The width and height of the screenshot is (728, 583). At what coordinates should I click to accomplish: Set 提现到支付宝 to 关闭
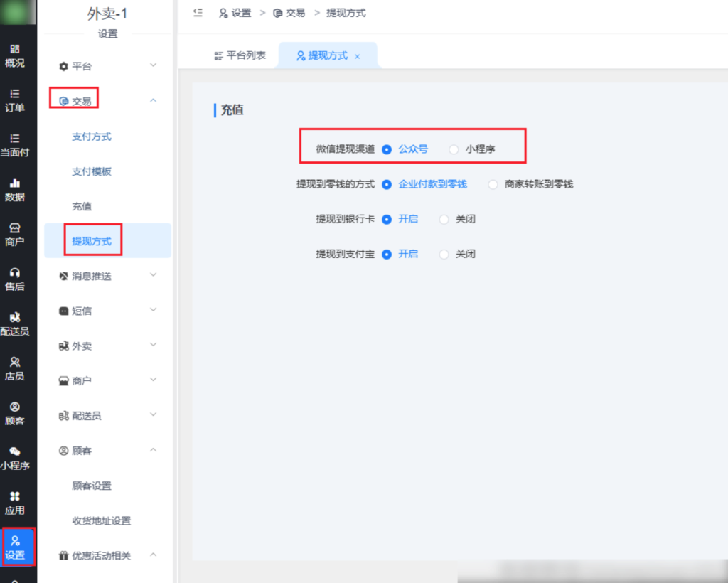444,254
